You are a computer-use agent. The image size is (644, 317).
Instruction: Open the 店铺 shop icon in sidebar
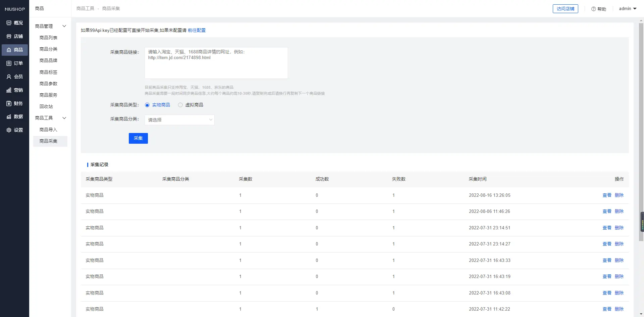(9, 36)
